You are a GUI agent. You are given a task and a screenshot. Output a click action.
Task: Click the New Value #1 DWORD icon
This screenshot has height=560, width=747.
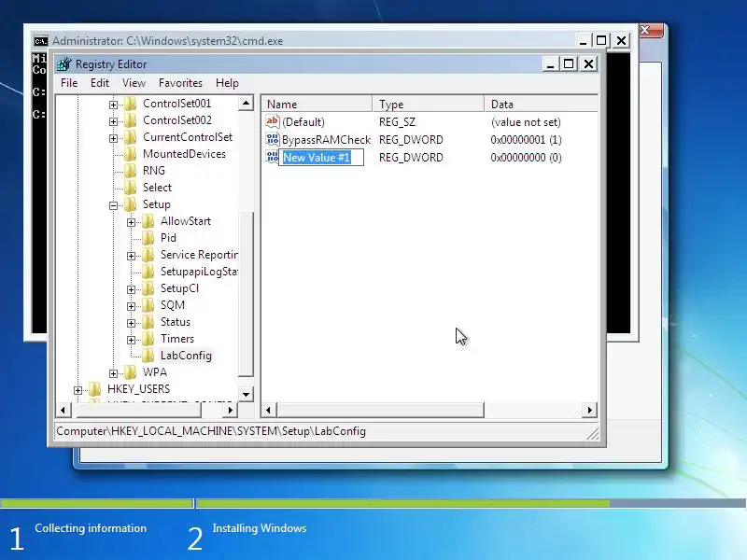coord(272,157)
